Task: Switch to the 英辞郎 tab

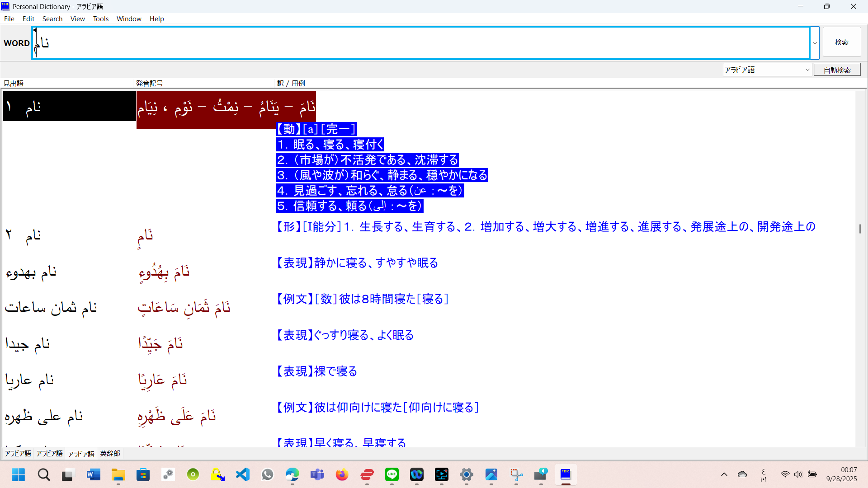Action: [110, 454]
